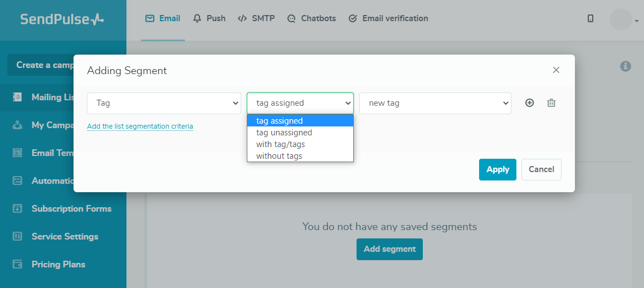Select the tag unassigned option
Screen dimensions: 644x288
click(x=284, y=133)
